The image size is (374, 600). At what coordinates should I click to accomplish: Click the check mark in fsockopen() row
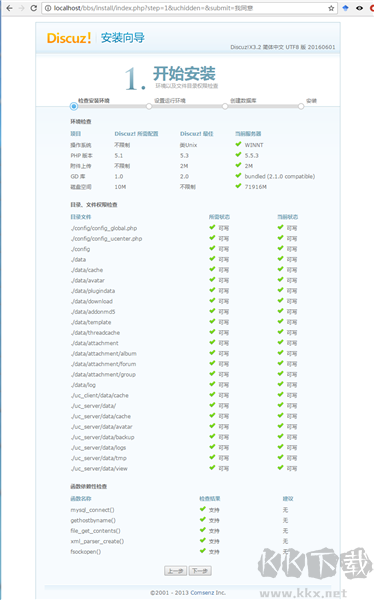tap(203, 551)
